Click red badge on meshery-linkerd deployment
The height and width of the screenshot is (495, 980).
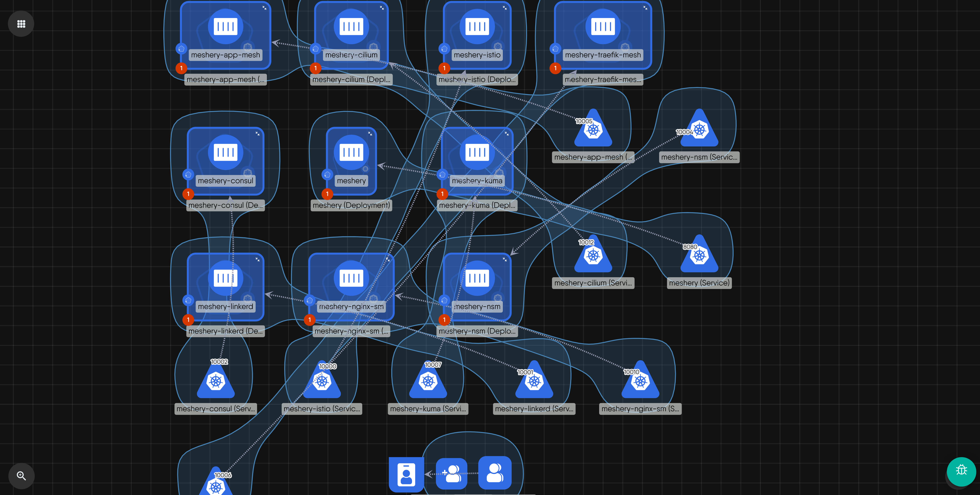pyautogui.click(x=188, y=320)
